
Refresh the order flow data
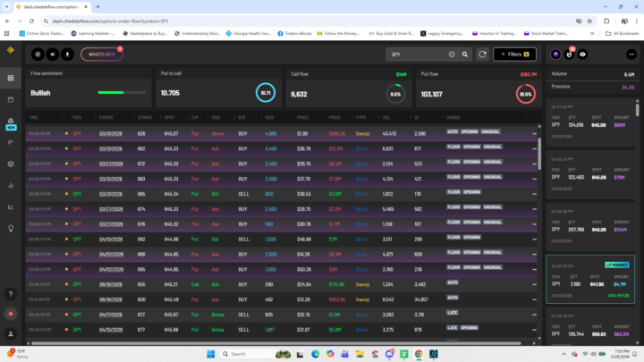point(483,55)
